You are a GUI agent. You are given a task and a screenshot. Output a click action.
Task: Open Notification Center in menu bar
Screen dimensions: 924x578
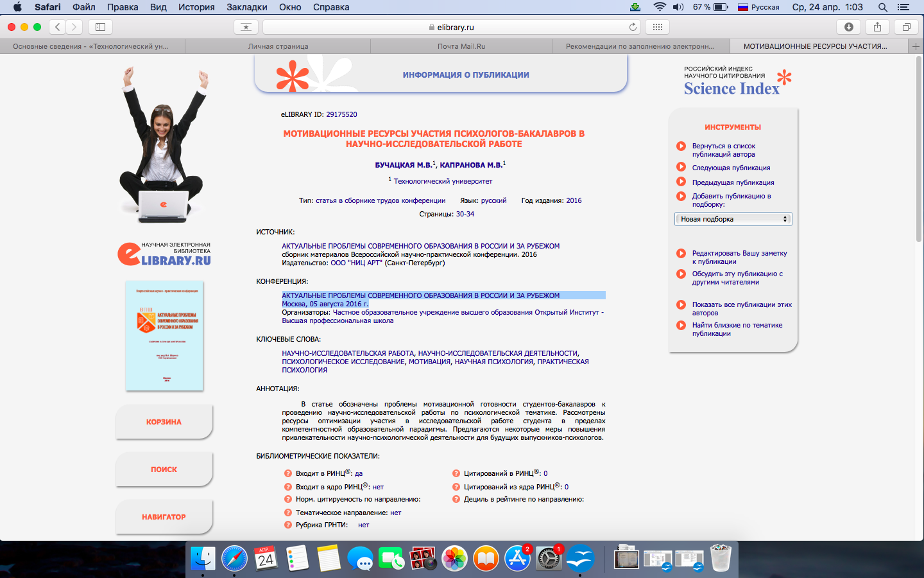(x=903, y=7)
